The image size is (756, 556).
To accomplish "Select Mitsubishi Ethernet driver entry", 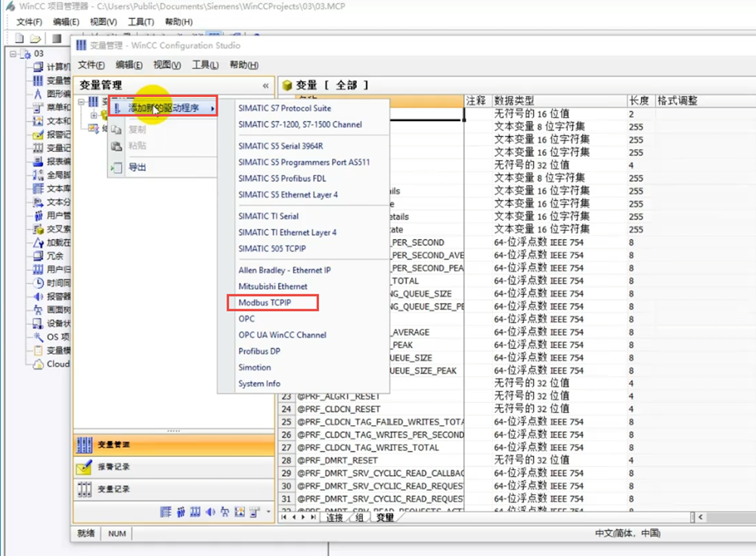I will 272,287.
